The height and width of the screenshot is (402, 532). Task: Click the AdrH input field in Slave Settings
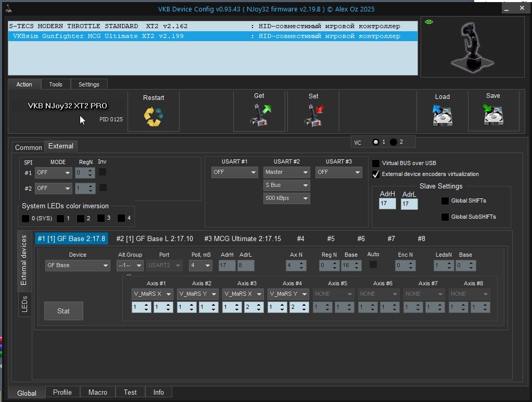(387, 204)
